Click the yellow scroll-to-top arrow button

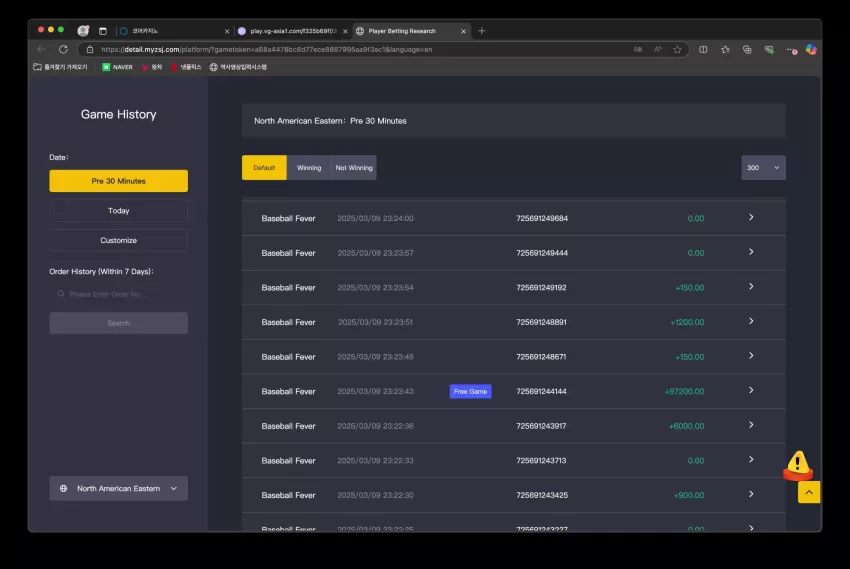pyautogui.click(x=809, y=492)
